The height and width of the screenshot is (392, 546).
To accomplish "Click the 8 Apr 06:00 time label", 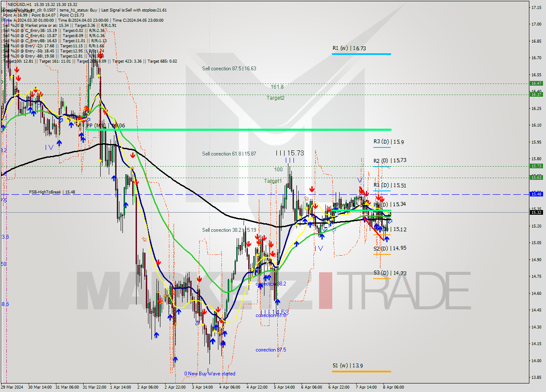I will click(394, 387).
